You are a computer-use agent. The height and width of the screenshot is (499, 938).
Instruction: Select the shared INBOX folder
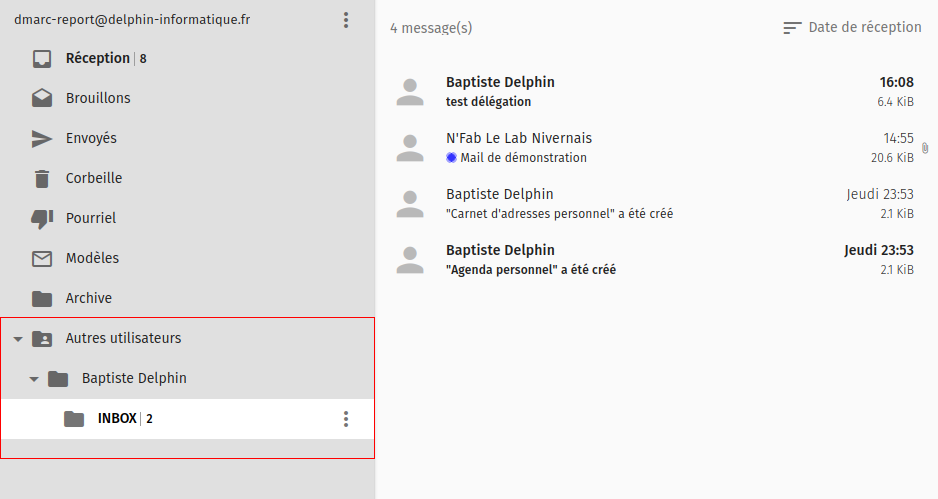tap(117, 419)
